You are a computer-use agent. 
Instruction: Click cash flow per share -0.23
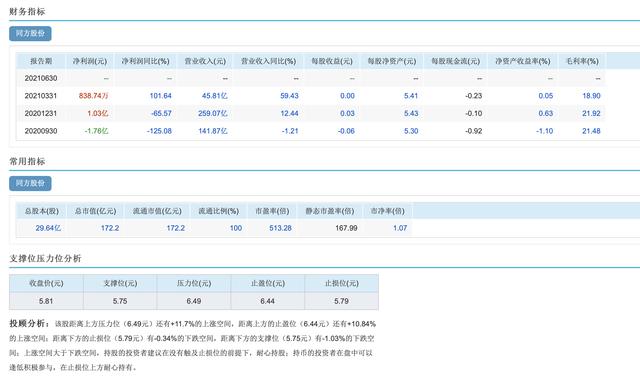(473, 96)
